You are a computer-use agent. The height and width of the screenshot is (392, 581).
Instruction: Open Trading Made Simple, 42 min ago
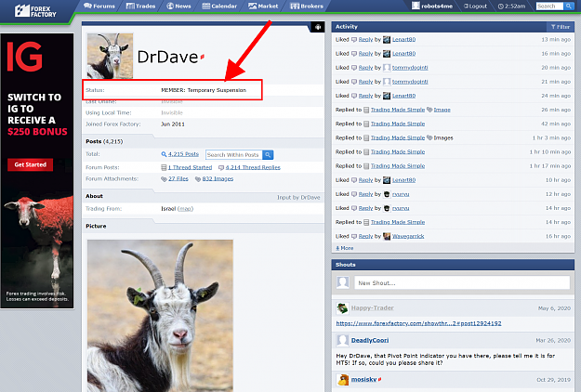pyautogui.click(x=398, y=124)
